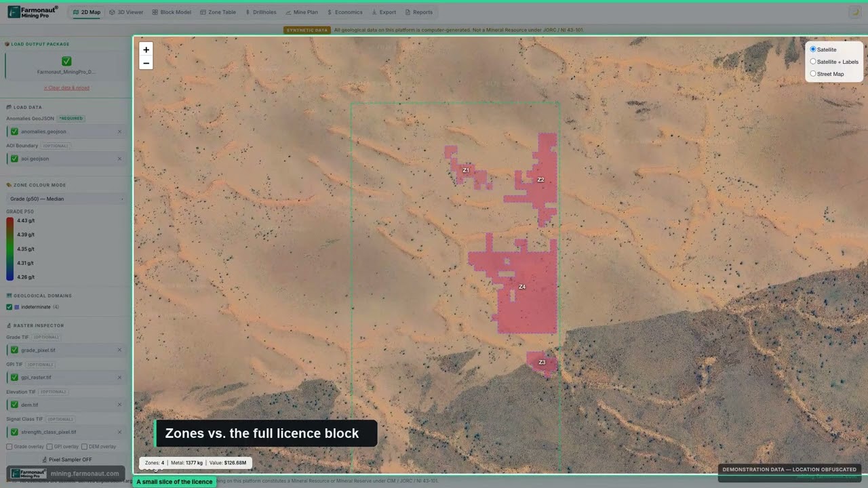The width and height of the screenshot is (868, 488).
Task: Open the Mine Plan tab
Action: pos(302,12)
